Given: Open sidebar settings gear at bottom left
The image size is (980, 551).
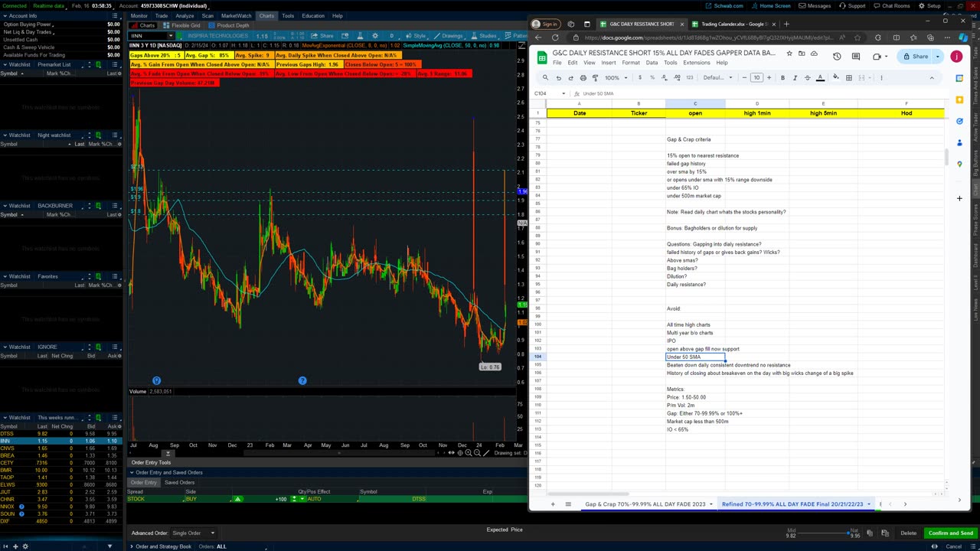Looking at the screenshot, I should [x=24, y=546].
